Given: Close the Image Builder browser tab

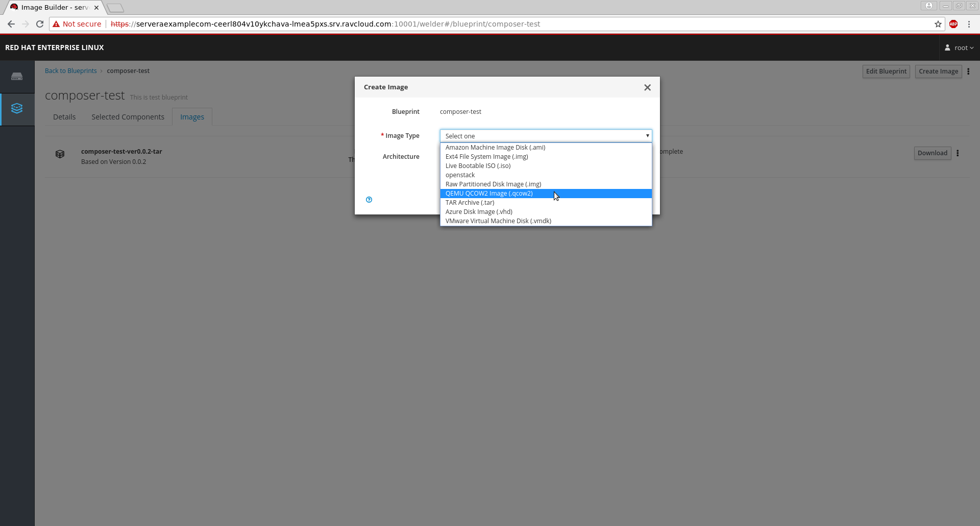Looking at the screenshot, I should [96, 8].
